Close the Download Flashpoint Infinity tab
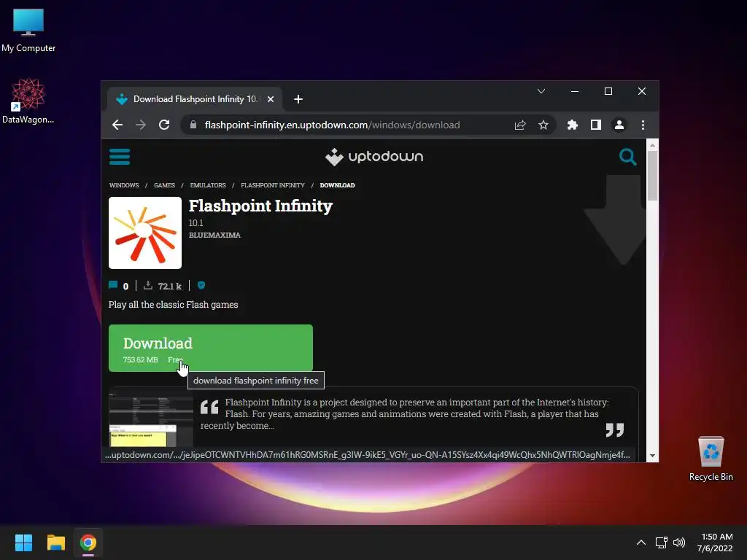The image size is (747, 560). point(271,99)
